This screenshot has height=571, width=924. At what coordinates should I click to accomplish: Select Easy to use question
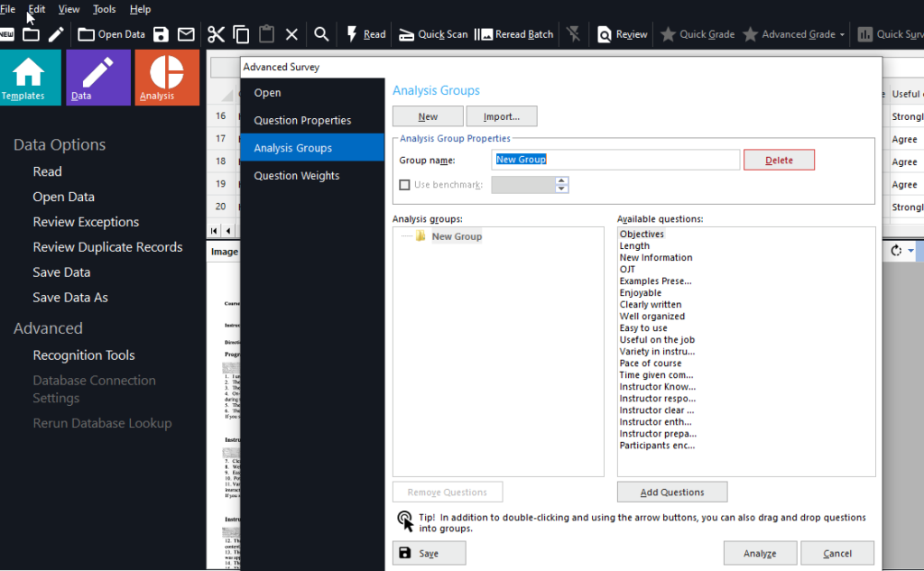[643, 328]
